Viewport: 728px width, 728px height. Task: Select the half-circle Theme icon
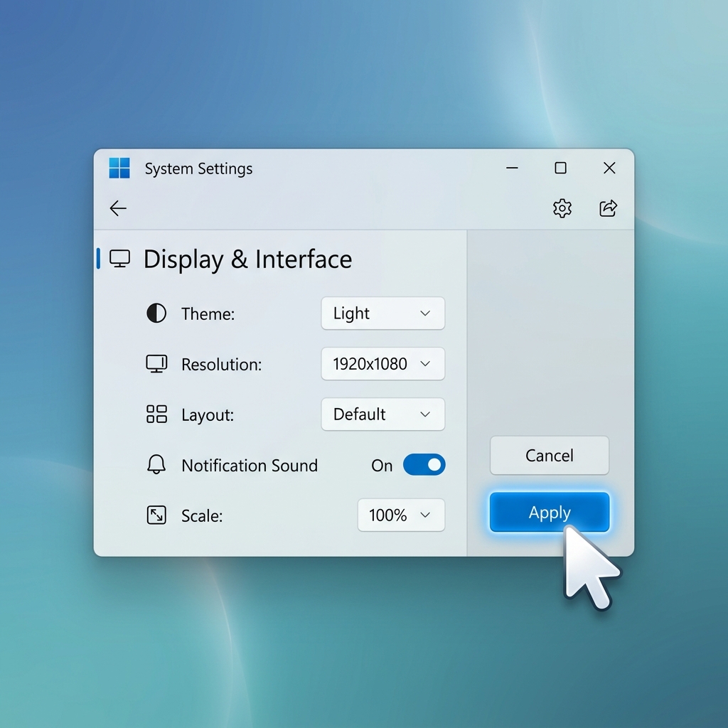point(156,313)
